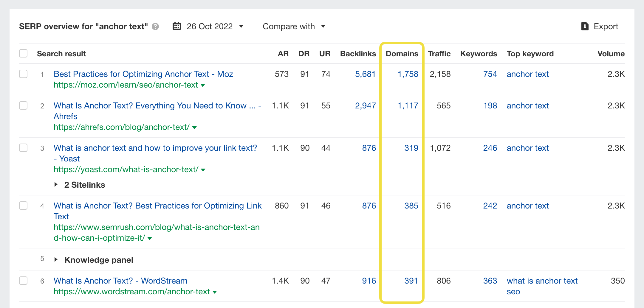
Task: Click the 5,681 backlinks number for Moz
Action: tap(365, 74)
